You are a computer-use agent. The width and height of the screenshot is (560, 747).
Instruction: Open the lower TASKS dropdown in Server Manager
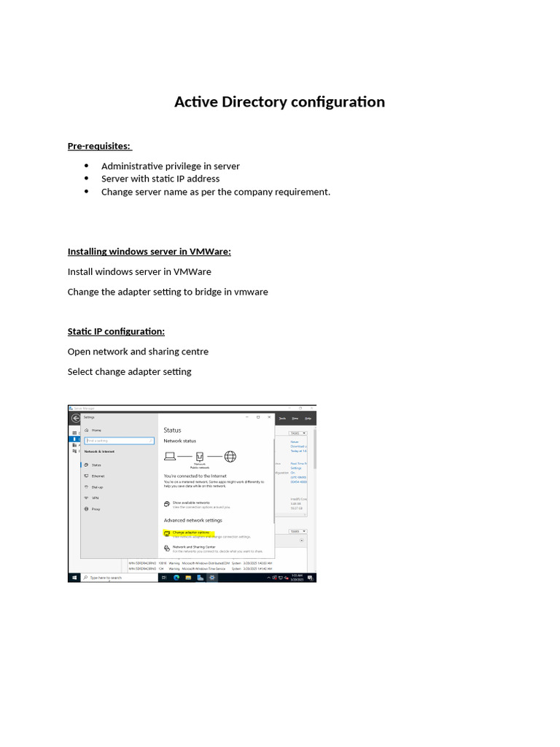pyautogui.click(x=297, y=531)
